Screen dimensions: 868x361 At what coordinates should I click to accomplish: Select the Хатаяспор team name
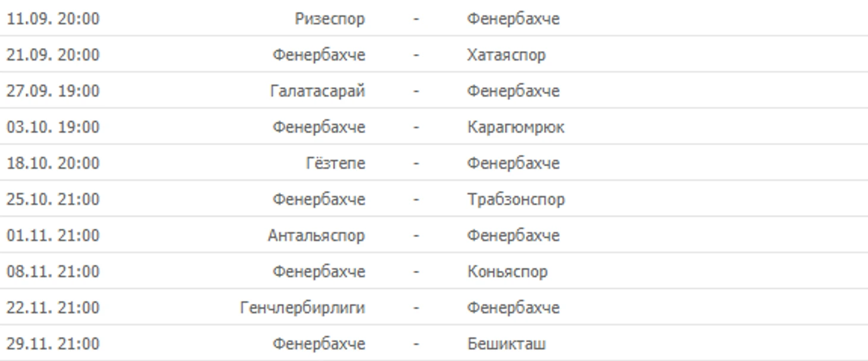pyautogui.click(x=507, y=55)
